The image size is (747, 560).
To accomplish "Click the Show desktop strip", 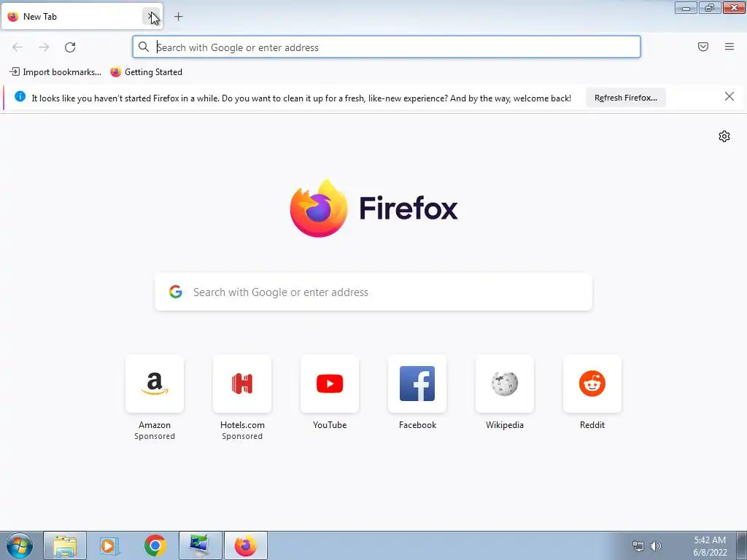I will point(741,545).
